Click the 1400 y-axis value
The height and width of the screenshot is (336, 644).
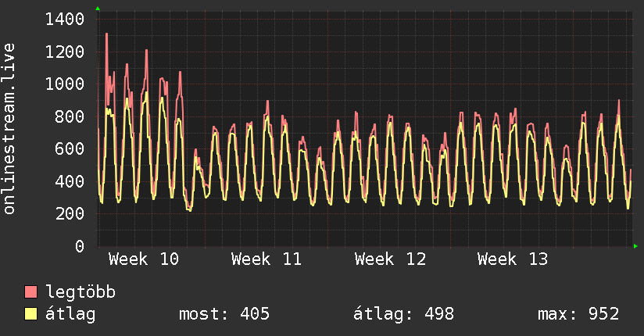tap(65, 20)
